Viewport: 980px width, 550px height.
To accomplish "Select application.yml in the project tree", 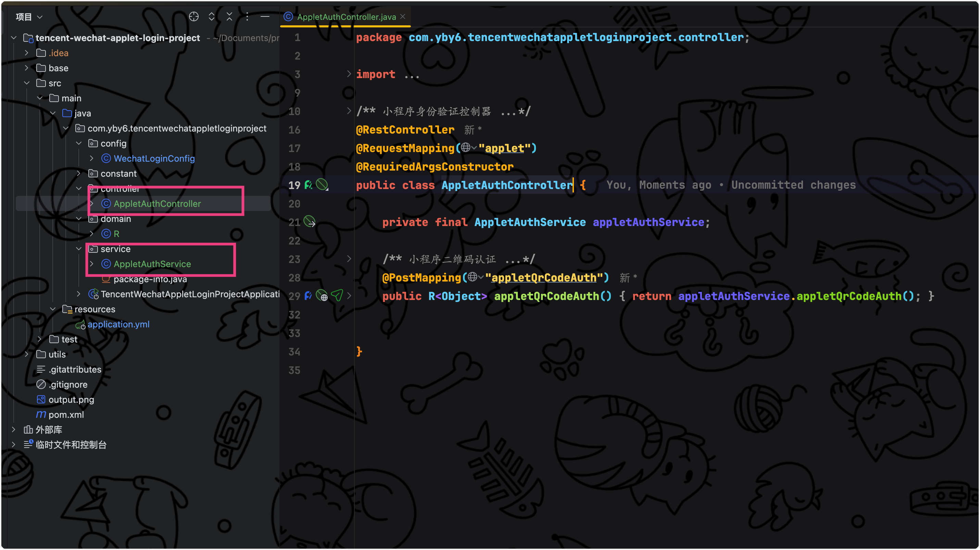I will pos(118,324).
